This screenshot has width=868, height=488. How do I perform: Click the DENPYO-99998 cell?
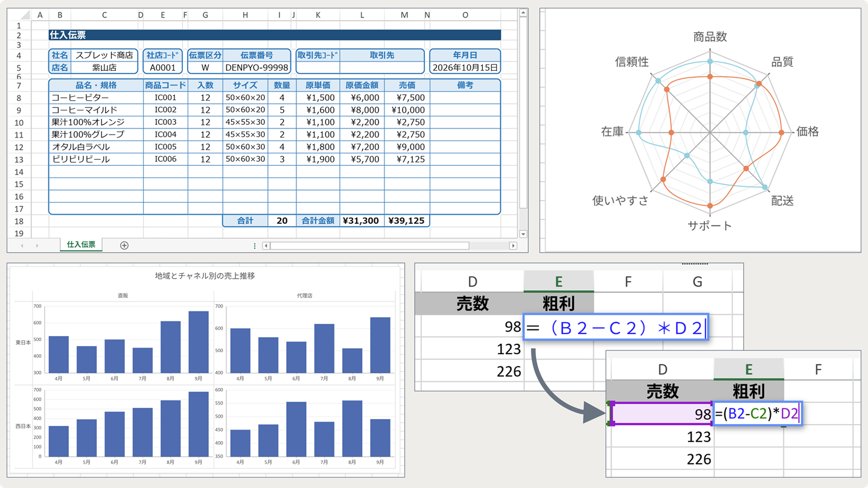257,68
